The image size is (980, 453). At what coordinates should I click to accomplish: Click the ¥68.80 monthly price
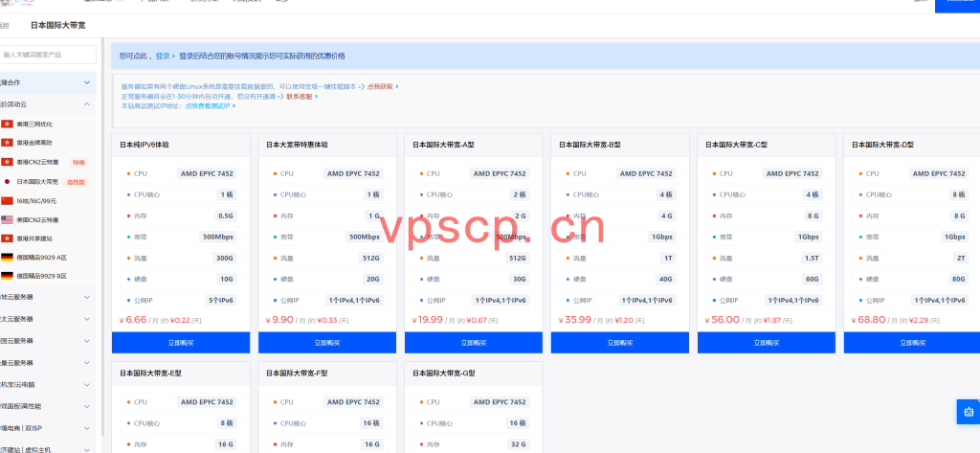(868, 320)
